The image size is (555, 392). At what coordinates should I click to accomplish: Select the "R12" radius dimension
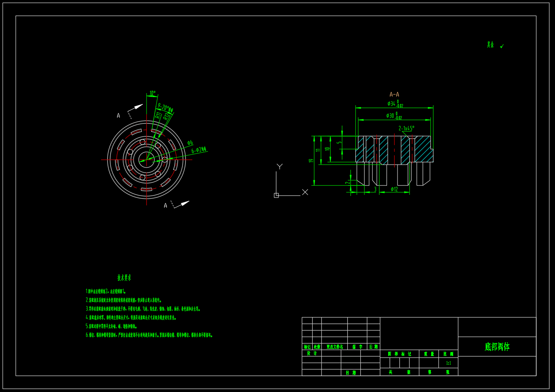coord(167,116)
